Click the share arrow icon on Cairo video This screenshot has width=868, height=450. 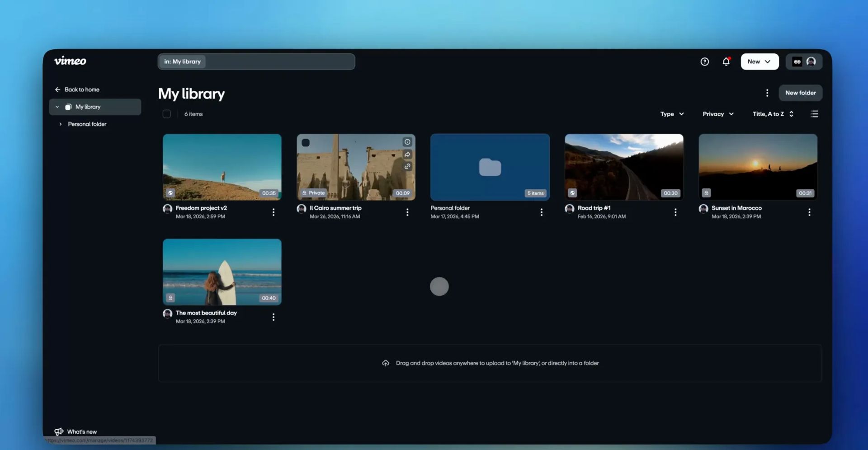point(407,155)
